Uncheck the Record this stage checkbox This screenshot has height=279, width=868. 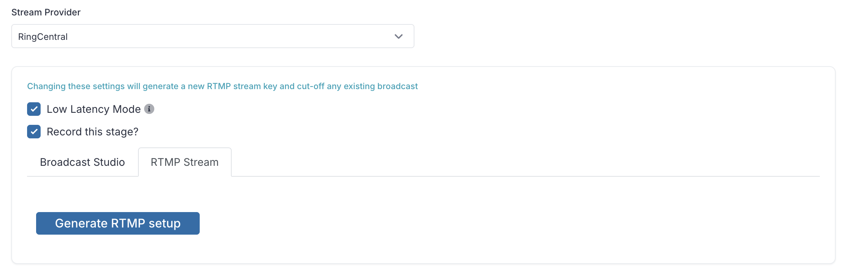[34, 132]
